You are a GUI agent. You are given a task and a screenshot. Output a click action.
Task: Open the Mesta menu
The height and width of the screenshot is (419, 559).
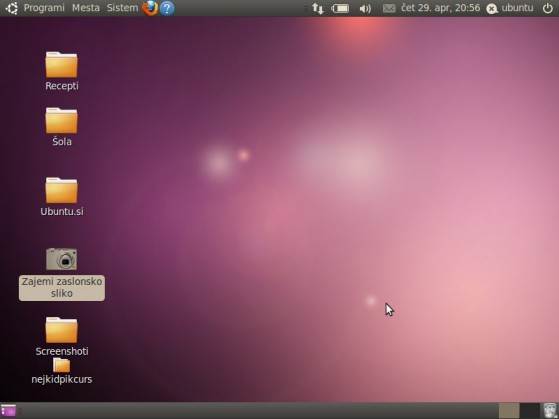(x=86, y=8)
